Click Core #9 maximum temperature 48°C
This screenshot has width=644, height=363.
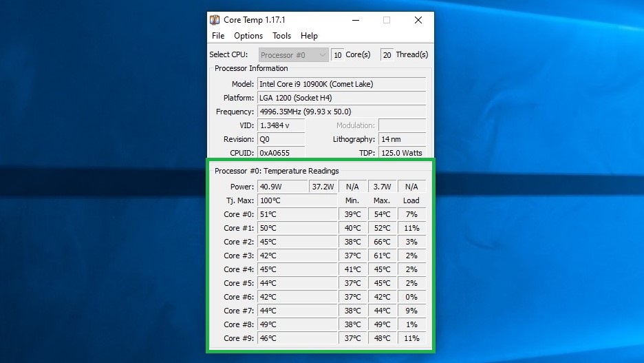coord(382,338)
